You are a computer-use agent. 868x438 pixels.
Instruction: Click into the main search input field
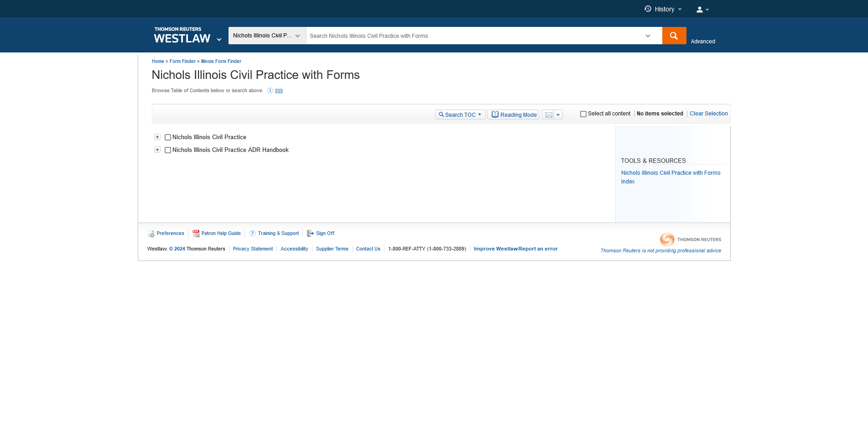point(474,36)
